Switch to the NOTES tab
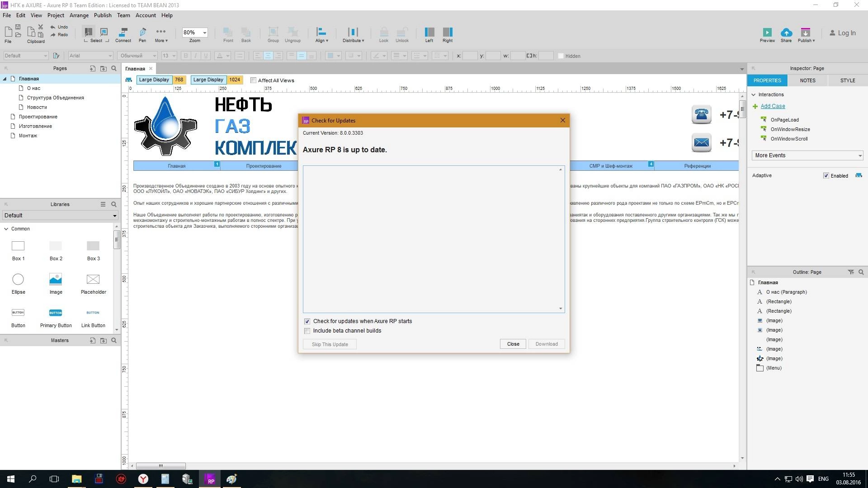Screen dimensions: 868x488 807,80
